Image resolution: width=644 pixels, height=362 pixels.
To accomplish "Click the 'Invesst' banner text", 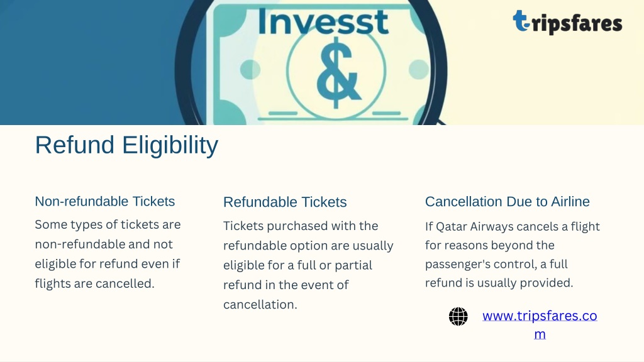I will point(323,22).
